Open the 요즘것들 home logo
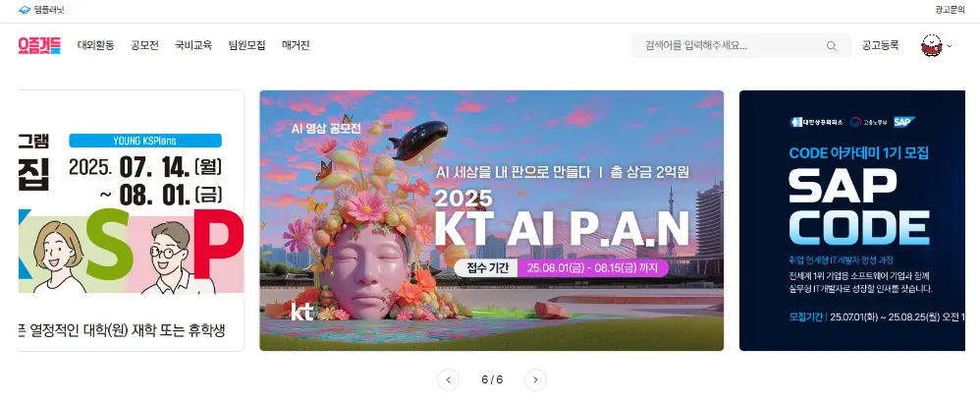Screen dimensions: 980x404 pos(40,45)
